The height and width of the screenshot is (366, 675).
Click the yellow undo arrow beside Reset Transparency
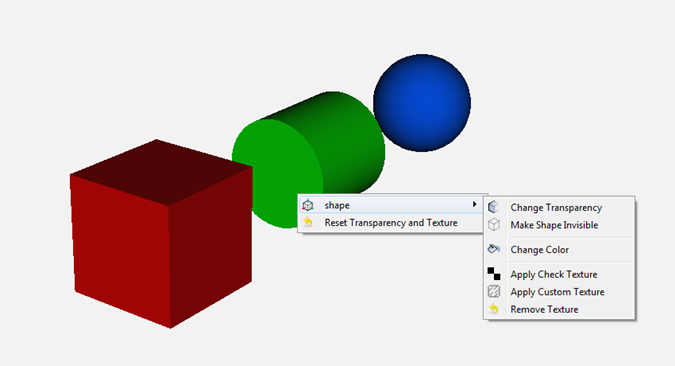pos(308,222)
